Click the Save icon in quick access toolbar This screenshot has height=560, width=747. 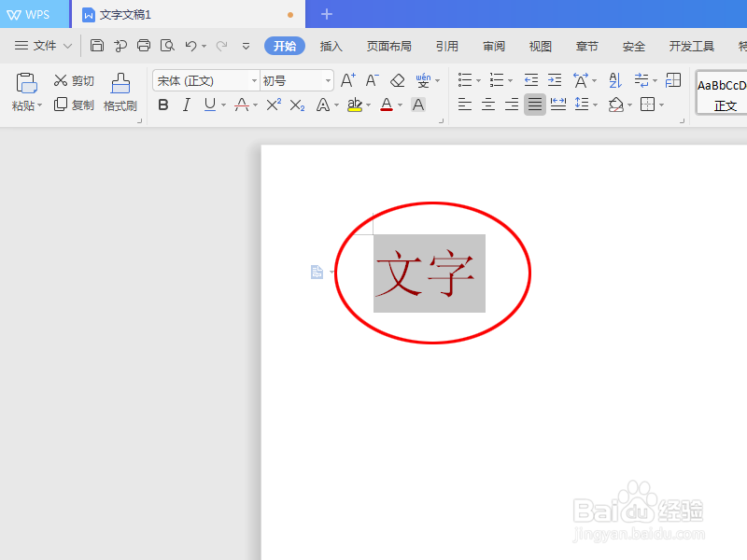[97, 45]
